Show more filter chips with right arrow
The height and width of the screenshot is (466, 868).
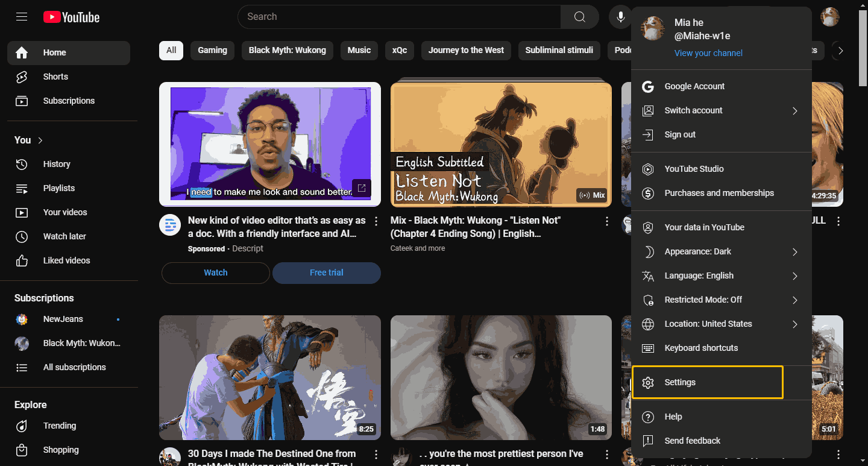(x=840, y=51)
